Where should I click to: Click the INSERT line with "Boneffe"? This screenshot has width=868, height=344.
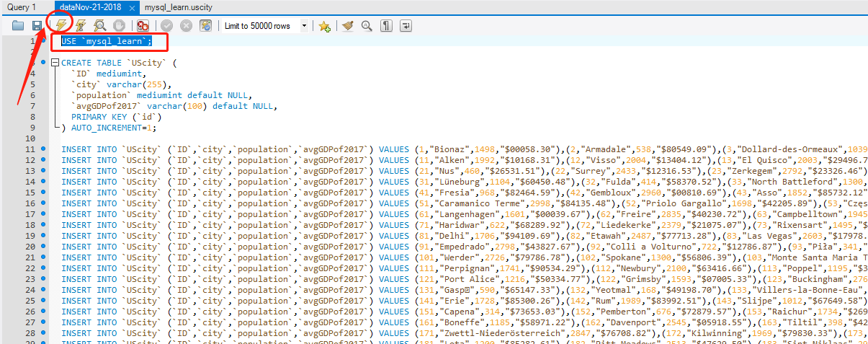coord(464,322)
